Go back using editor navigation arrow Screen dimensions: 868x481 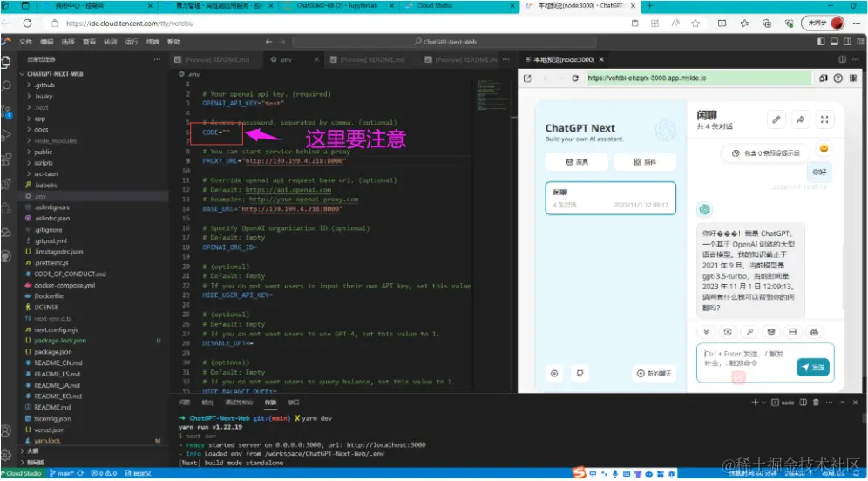[268, 42]
